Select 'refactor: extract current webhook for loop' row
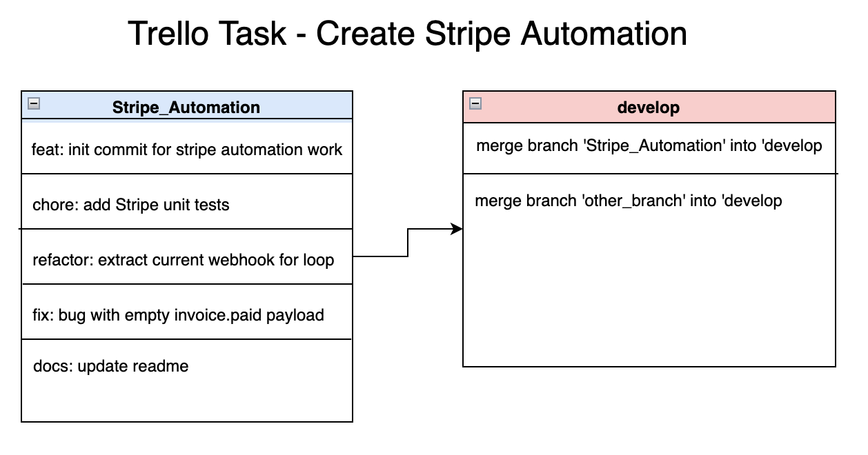This screenshot has width=868, height=455. tap(187, 256)
